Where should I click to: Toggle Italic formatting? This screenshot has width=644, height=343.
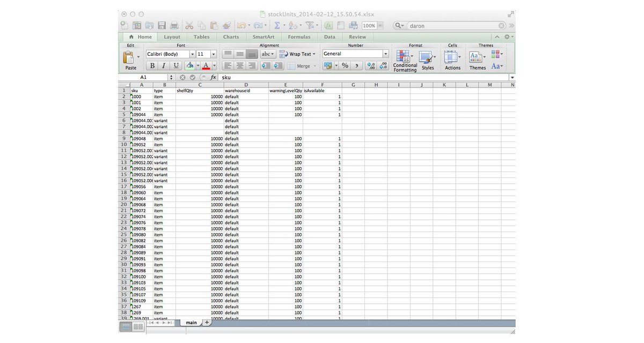[164, 65]
